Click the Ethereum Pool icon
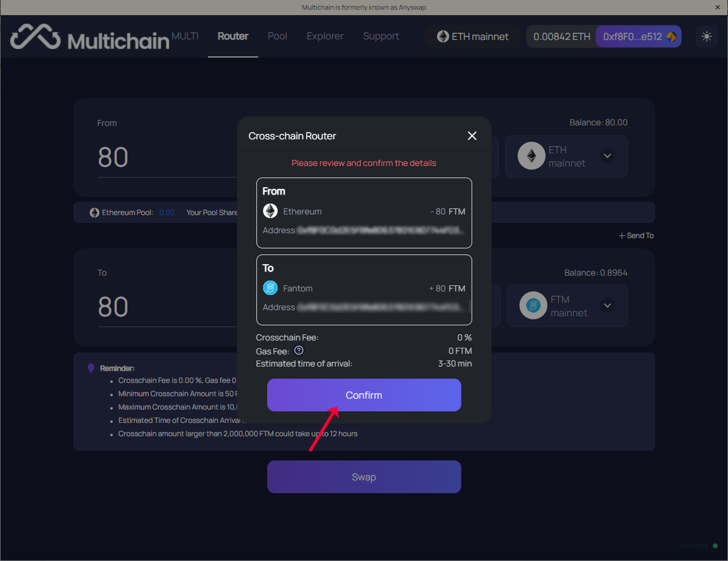Image resolution: width=728 pixels, height=561 pixels. (x=95, y=213)
